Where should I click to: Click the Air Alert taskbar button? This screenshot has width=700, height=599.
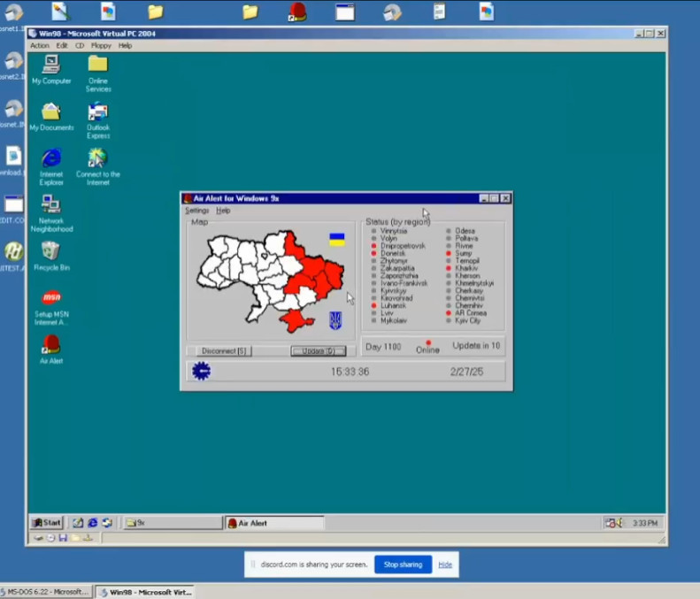274,523
